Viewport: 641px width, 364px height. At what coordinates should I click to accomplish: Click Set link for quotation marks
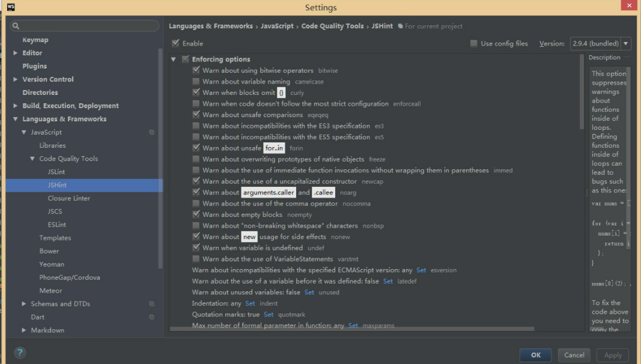pos(269,314)
